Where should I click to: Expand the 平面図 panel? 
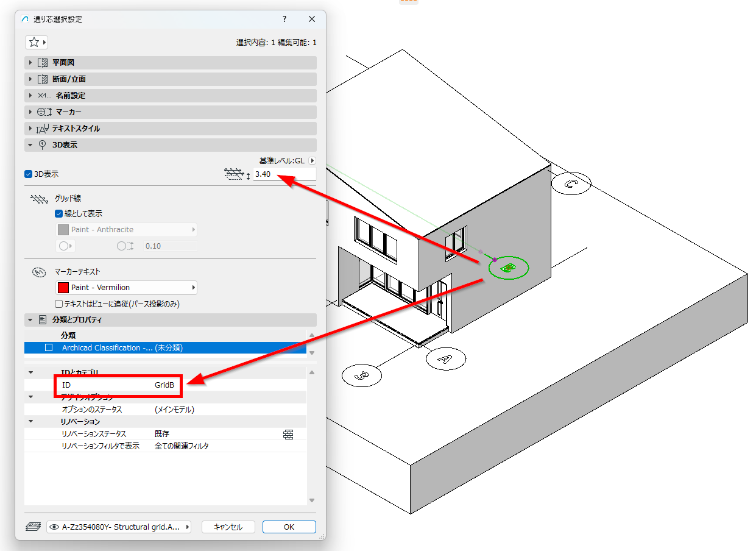[x=171, y=63]
